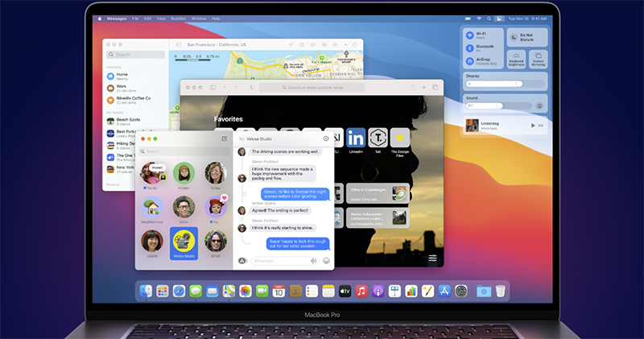Open Keyboard Brightness control
644x339 pixels.
coord(515,59)
